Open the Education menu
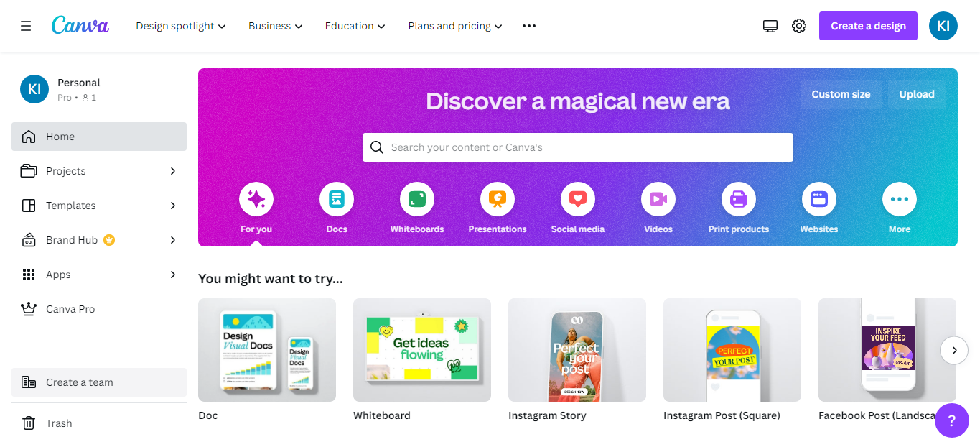Viewport: 980px width, 447px height. coord(355,26)
